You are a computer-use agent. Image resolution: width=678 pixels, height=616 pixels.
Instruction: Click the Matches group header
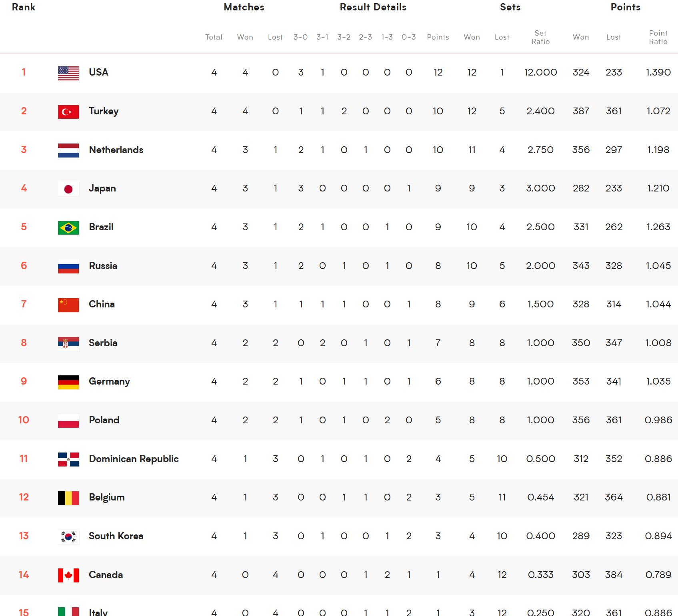(x=244, y=7)
